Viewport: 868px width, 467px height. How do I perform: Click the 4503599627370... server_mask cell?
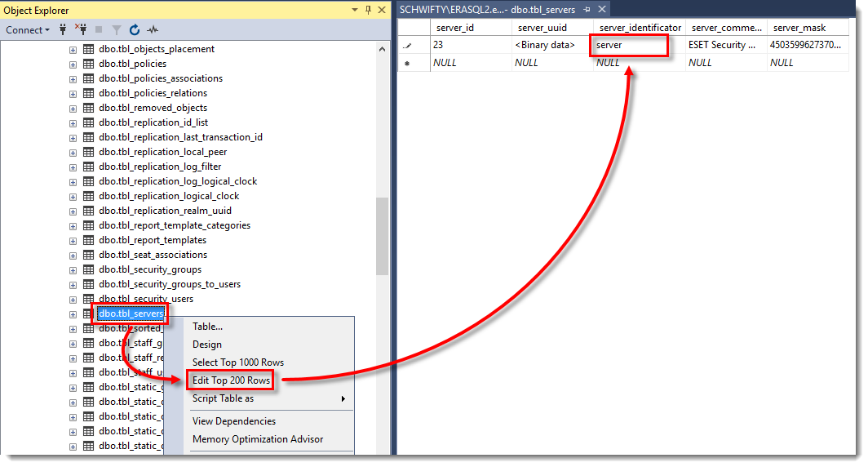(808, 45)
